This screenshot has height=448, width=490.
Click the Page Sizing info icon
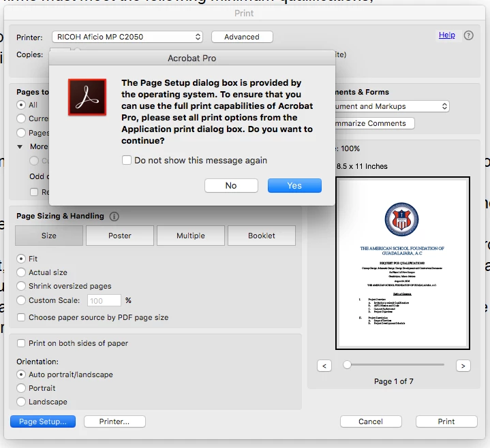[114, 217]
